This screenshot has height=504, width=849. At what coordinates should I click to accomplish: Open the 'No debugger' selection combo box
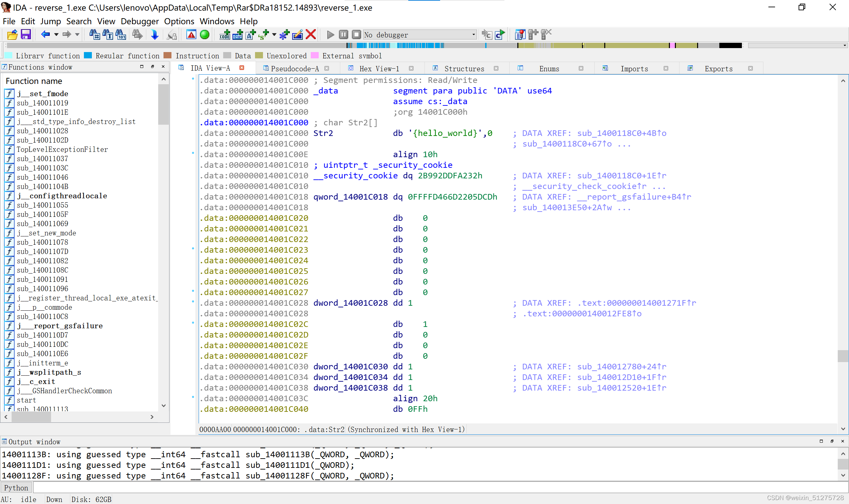420,34
